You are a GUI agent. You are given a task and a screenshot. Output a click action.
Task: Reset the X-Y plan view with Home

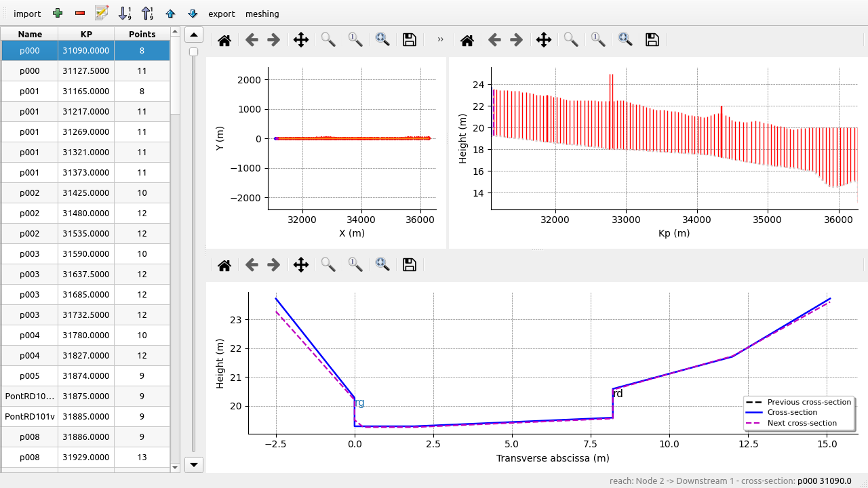coord(224,40)
